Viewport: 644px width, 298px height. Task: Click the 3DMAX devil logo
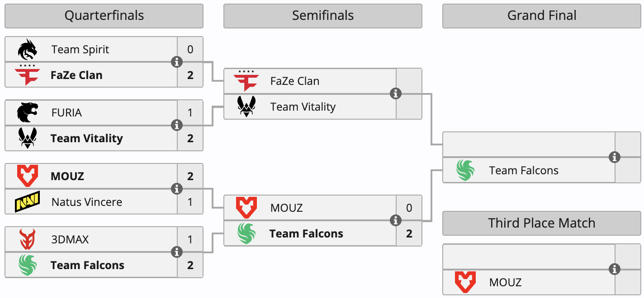[x=28, y=239]
